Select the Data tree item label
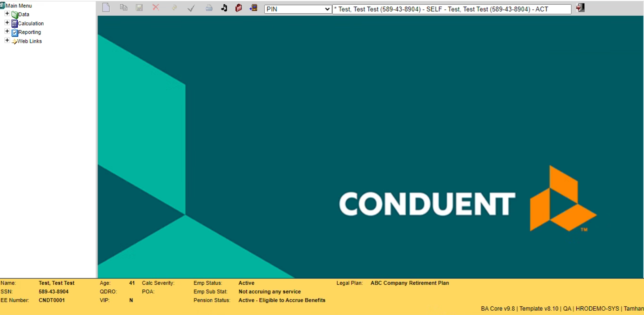This screenshot has width=644, height=315. (24, 14)
